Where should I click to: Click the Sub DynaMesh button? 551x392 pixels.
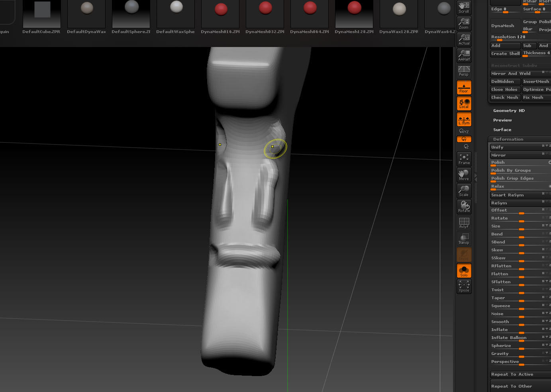tap(529, 46)
